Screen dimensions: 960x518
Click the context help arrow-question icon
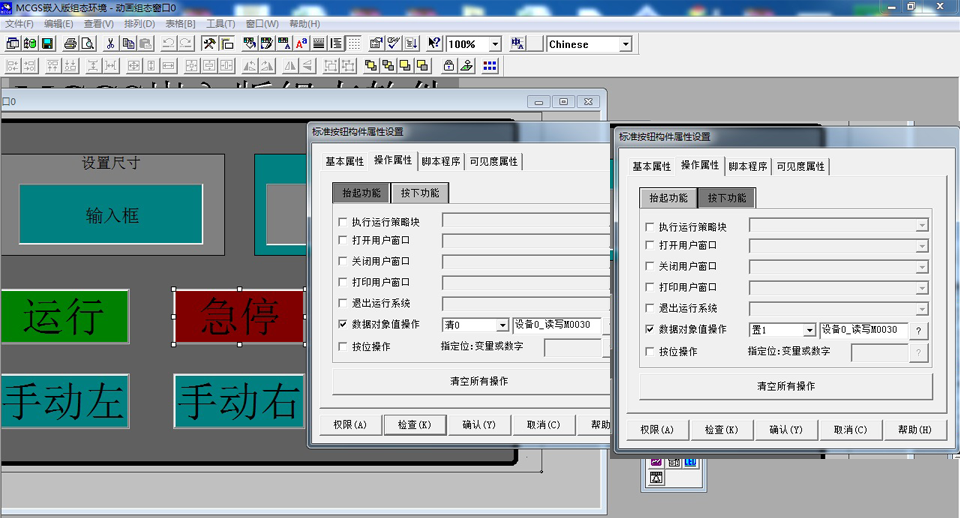pos(434,44)
